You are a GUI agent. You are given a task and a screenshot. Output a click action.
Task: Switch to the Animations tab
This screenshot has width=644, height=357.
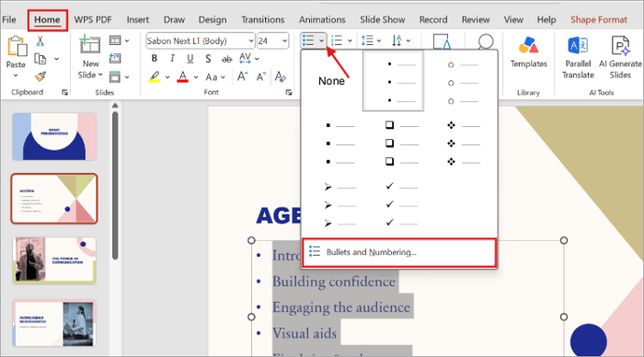[322, 19]
